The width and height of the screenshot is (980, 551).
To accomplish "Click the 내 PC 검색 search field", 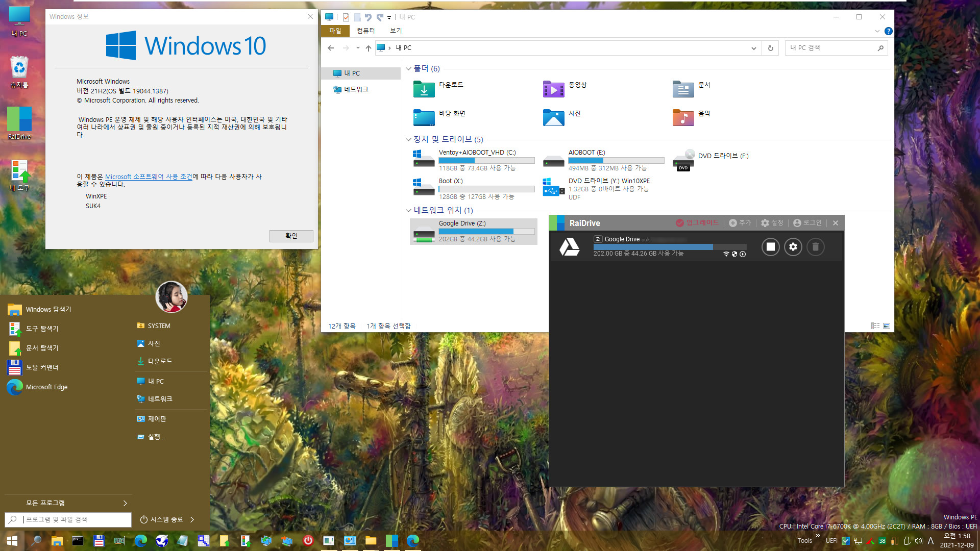I will [x=836, y=48].
